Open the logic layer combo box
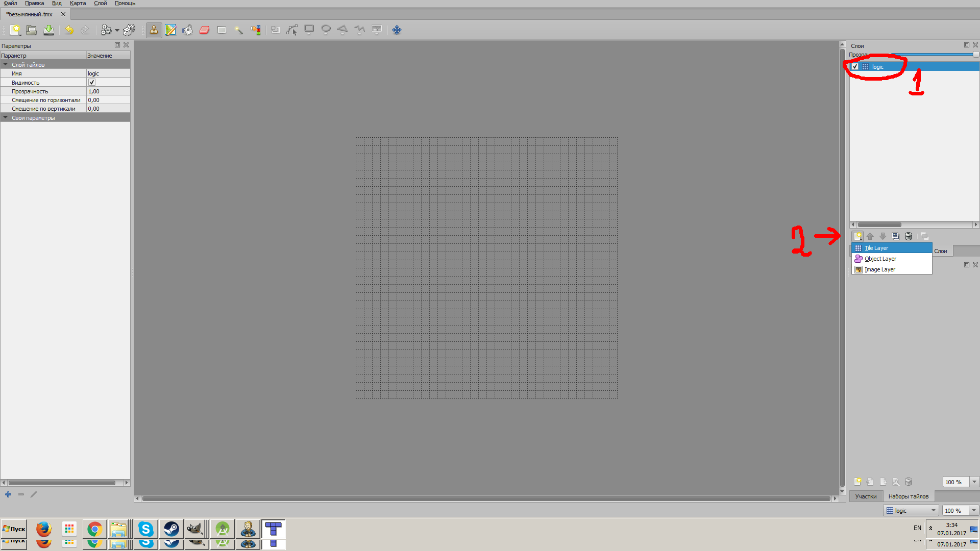 coord(911,511)
